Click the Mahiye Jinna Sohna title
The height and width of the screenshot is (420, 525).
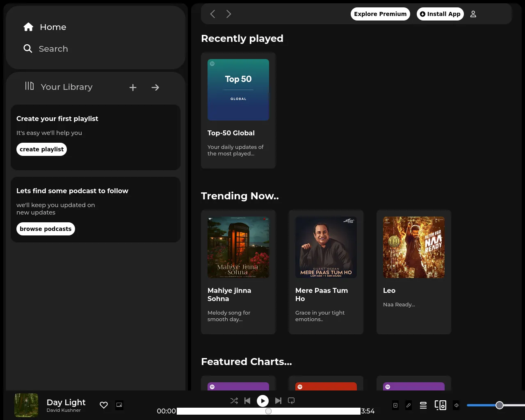click(229, 294)
